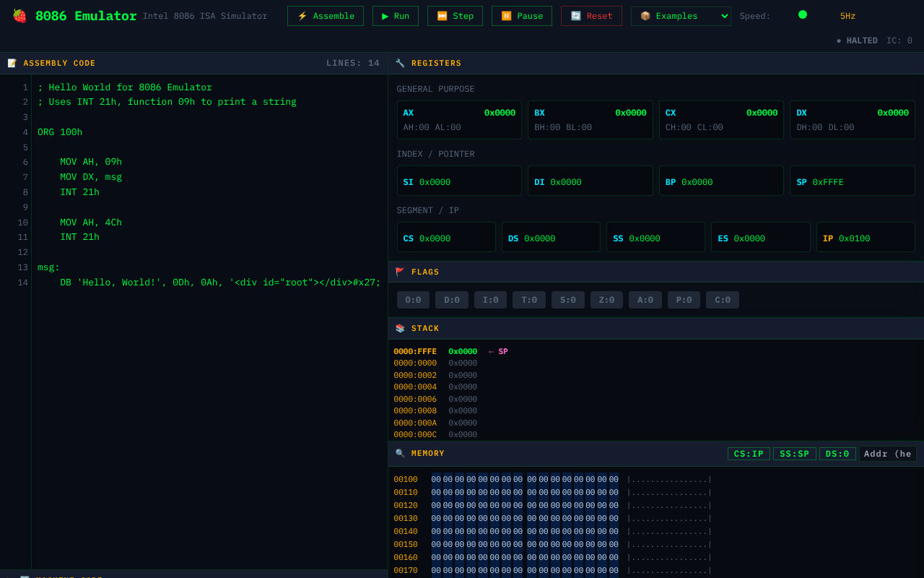
Task: Toggle the Carry flag C:0
Action: (x=723, y=300)
